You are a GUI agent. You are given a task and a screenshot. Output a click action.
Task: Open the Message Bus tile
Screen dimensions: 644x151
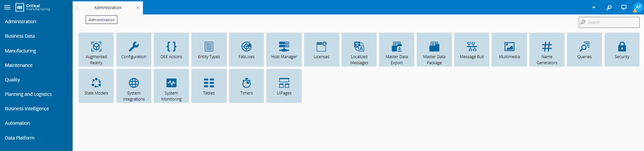pos(472,49)
